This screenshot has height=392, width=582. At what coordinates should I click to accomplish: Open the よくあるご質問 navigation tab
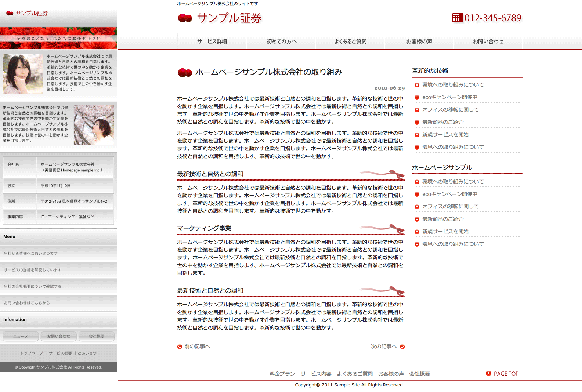pos(350,41)
